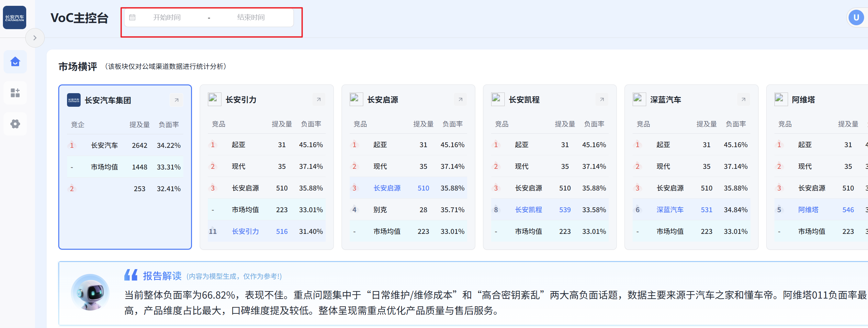
Task: Click the broken logo image of 长安凯程
Action: click(498, 99)
